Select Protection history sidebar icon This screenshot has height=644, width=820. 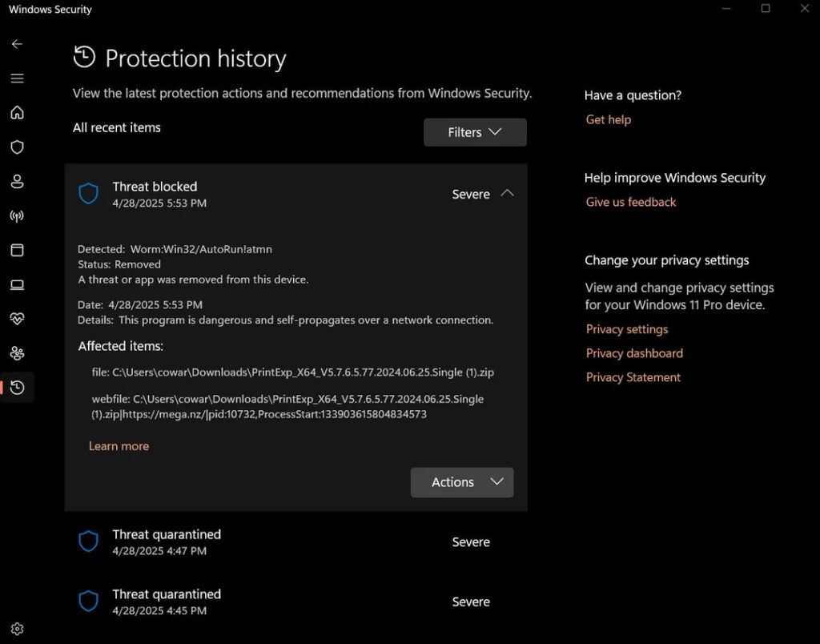(x=17, y=388)
